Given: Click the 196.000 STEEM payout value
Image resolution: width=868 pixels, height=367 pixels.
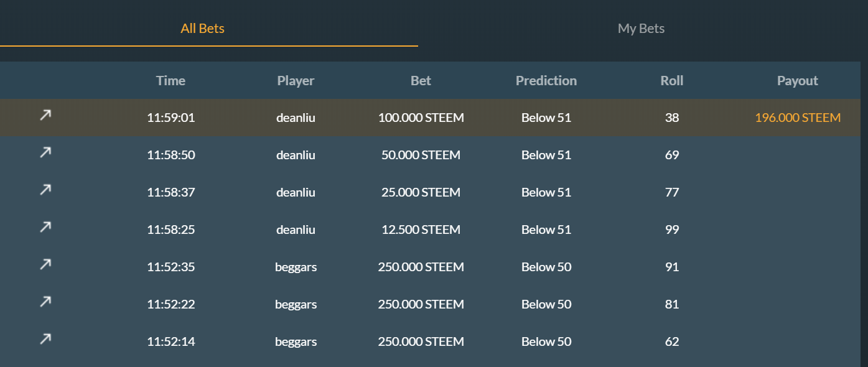Looking at the screenshot, I should (x=798, y=118).
